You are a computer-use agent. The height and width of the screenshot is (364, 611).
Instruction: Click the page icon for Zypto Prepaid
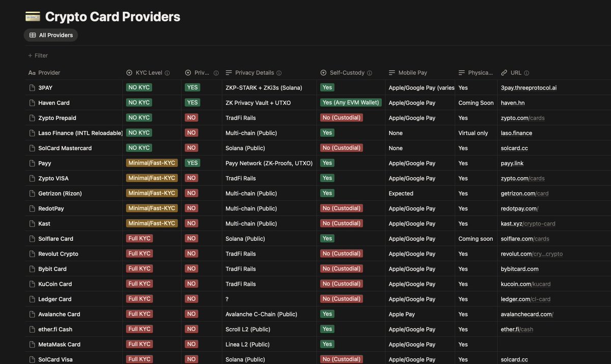click(x=32, y=118)
